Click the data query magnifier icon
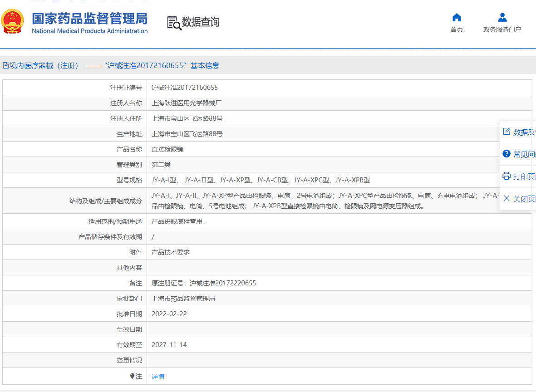The width and height of the screenshot is (536, 392). (174, 23)
